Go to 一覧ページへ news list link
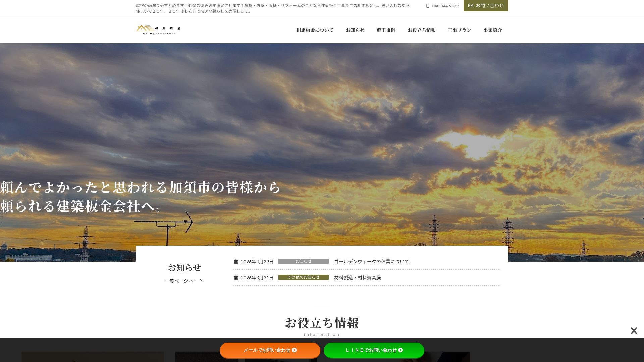 pyautogui.click(x=183, y=281)
